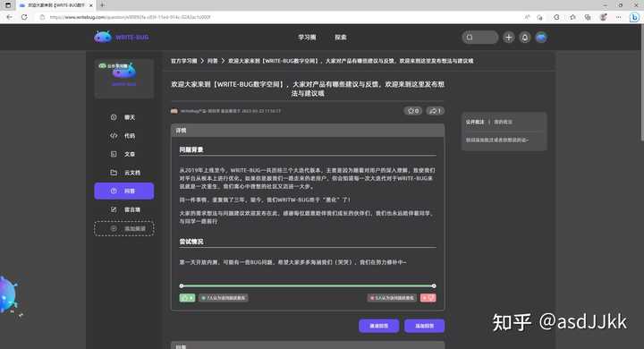Click the 问答 breadcrumb link
The width and height of the screenshot is (644, 349).
(x=212, y=61)
